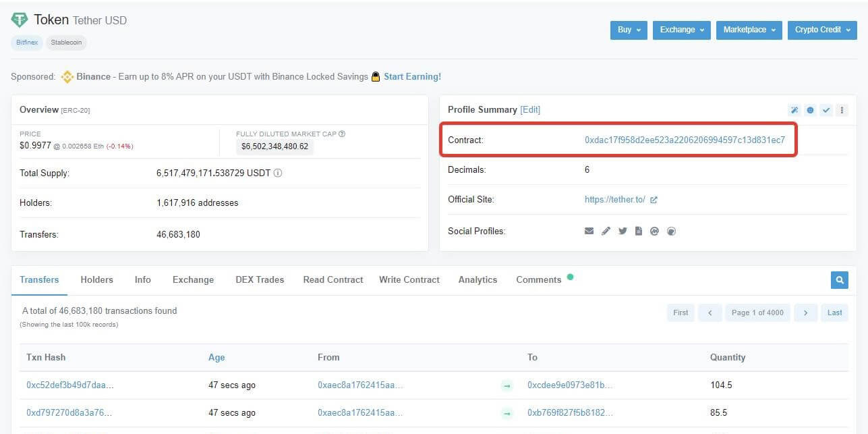
Task: Click the Start Earning! sponsored link
Action: click(413, 77)
